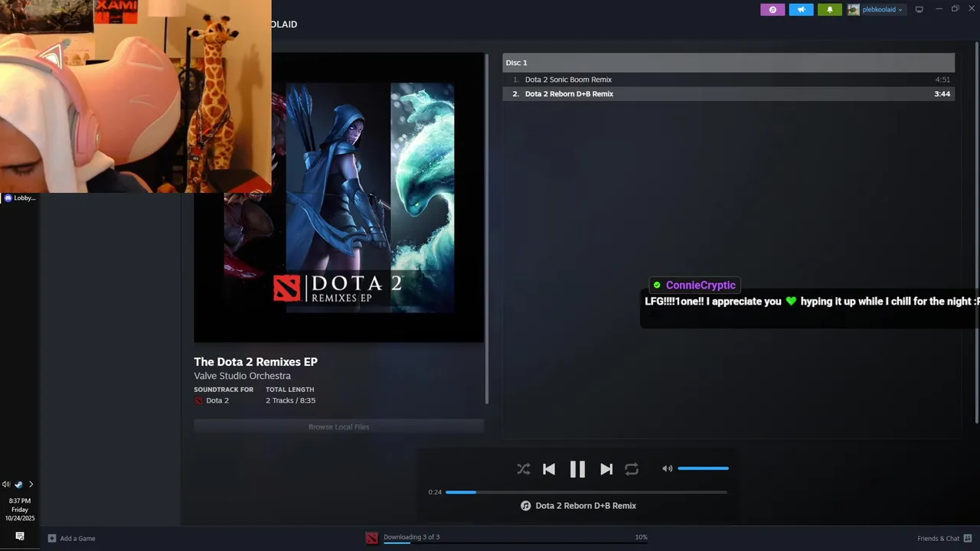Open Friends & Chat

pyautogui.click(x=938, y=539)
